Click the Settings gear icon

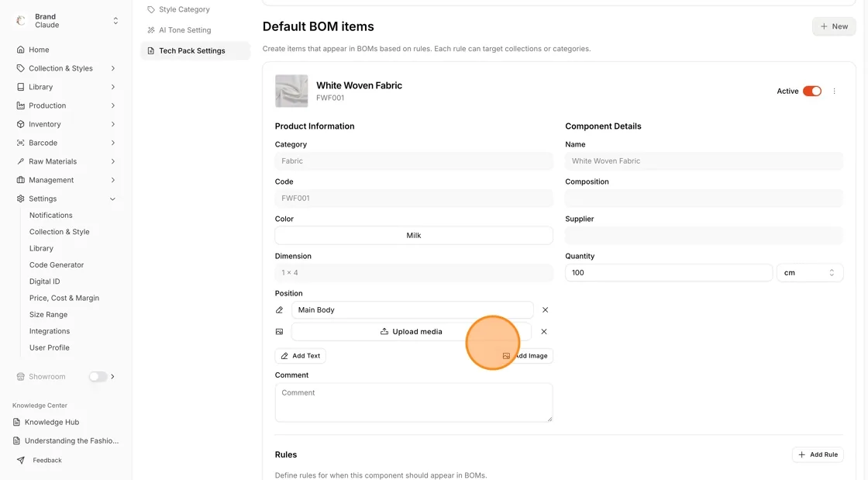(x=20, y=199)
